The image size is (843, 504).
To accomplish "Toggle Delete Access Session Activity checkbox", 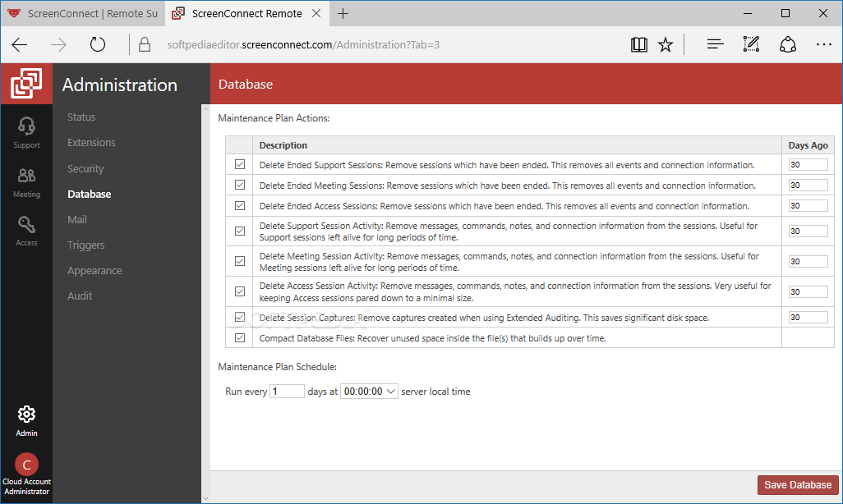I will [x=240, y=291].
